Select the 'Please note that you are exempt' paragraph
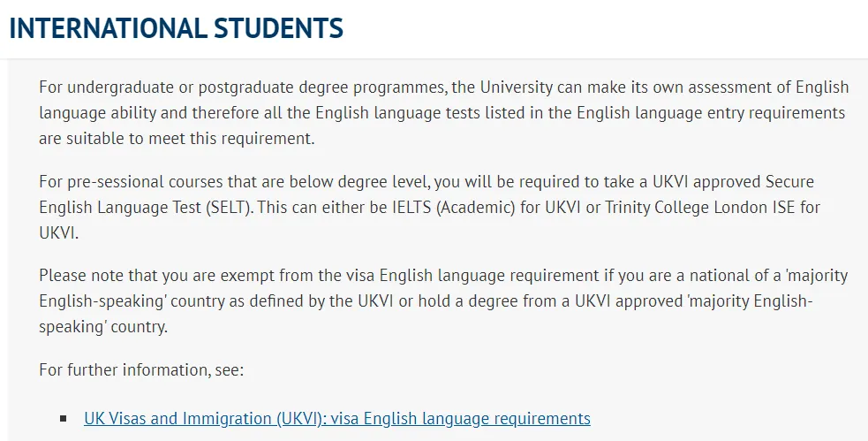 pos(443,300)
